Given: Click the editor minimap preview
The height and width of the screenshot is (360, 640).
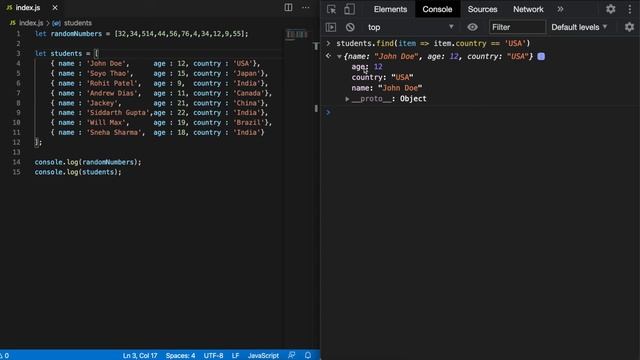Looking at the screenshot, I should pos(297,34).
